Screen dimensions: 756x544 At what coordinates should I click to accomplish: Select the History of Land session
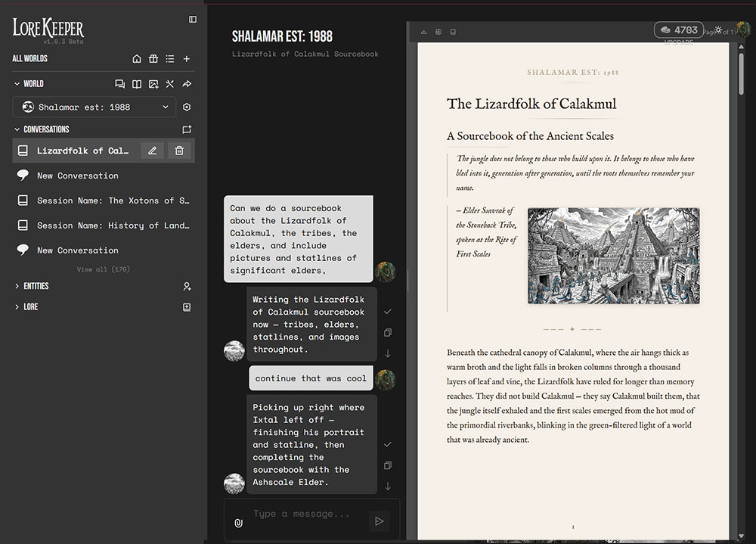pos(106,225)
